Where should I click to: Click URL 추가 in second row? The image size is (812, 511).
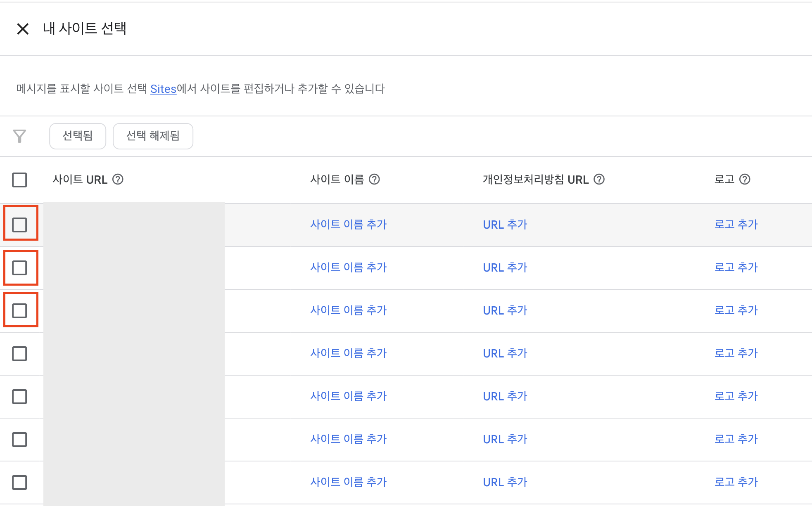click(x=505, y=267)
